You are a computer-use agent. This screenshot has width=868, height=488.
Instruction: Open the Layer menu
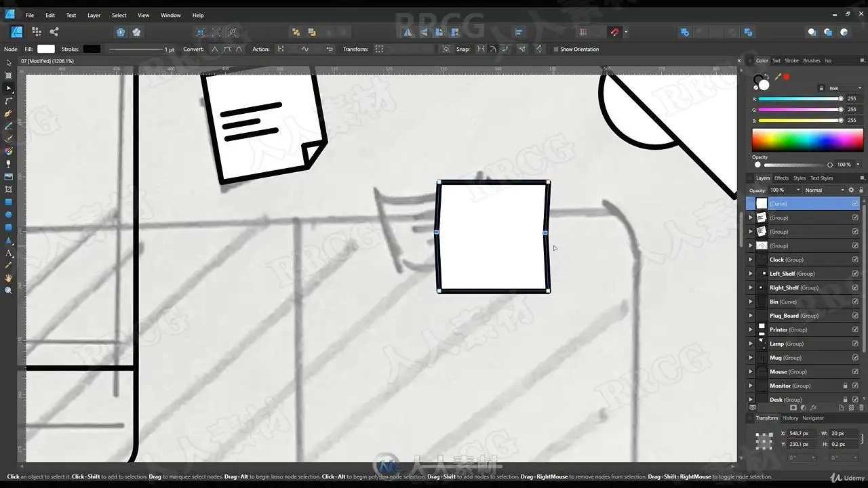[94, 15]
